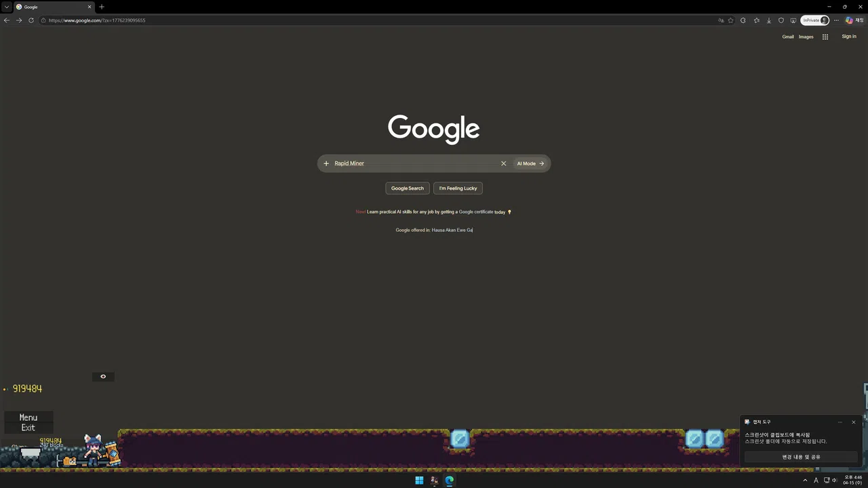The height and width of the screenshot is (488, 868).
Task: Open the Gmail link
Action: click(x=788, y=37)
